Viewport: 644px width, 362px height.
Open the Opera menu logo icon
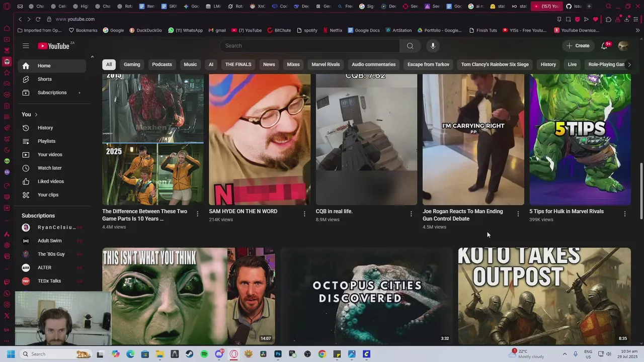tap(7, 7)
